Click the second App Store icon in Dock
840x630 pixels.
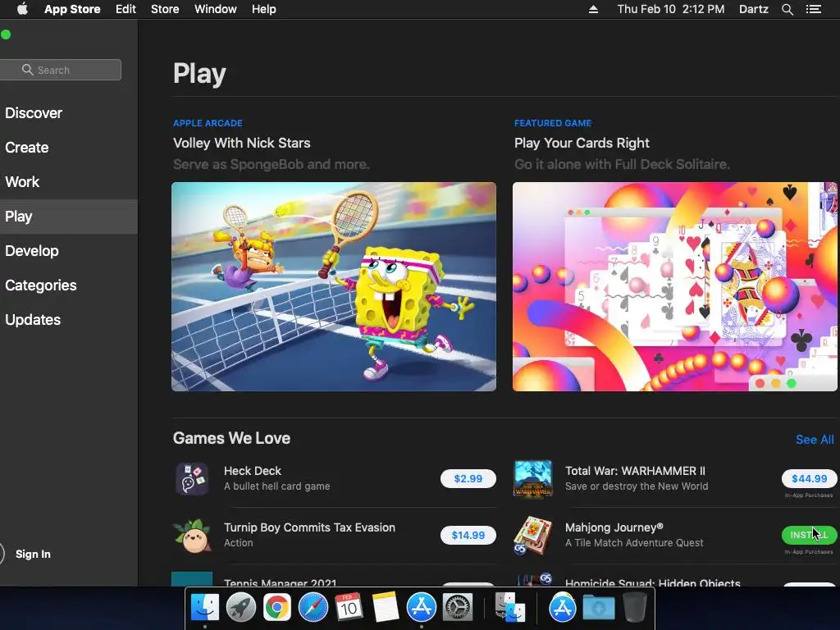(563, 608)
